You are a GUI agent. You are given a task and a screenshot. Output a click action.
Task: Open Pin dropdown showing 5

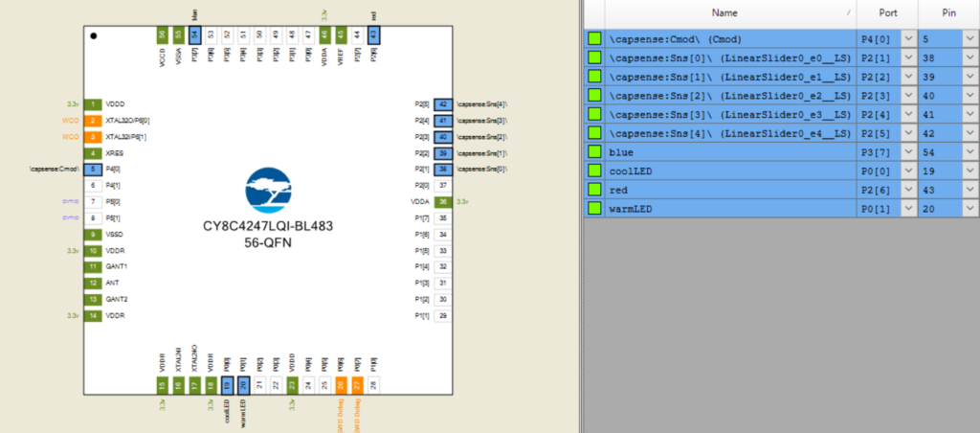pos(970,38)
